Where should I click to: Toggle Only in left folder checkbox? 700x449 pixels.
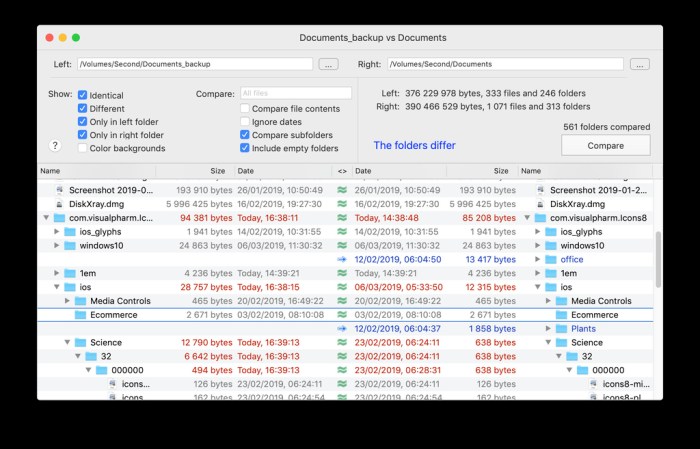tap(82, 121)
